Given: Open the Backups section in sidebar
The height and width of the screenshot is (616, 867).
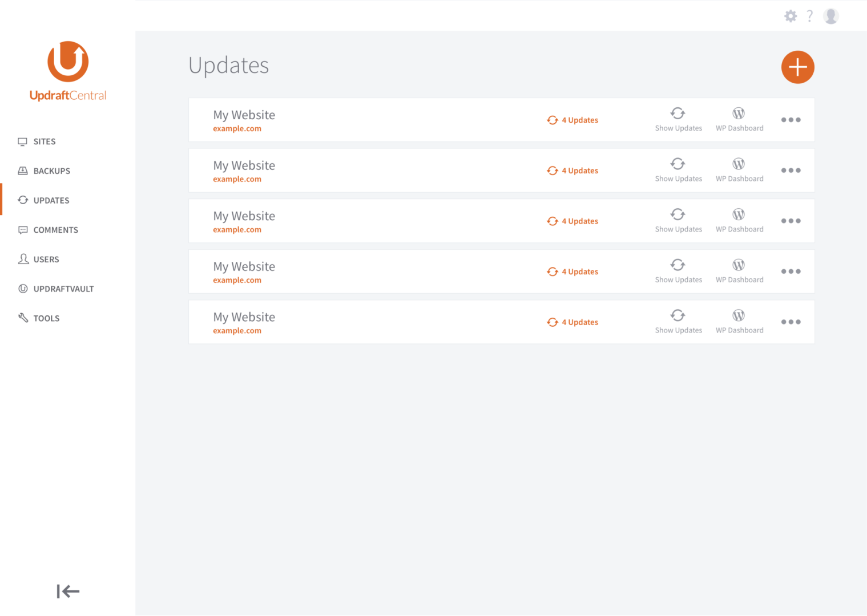Looking at the screenshot, I should pyautogui.click(x=51, y=171).
